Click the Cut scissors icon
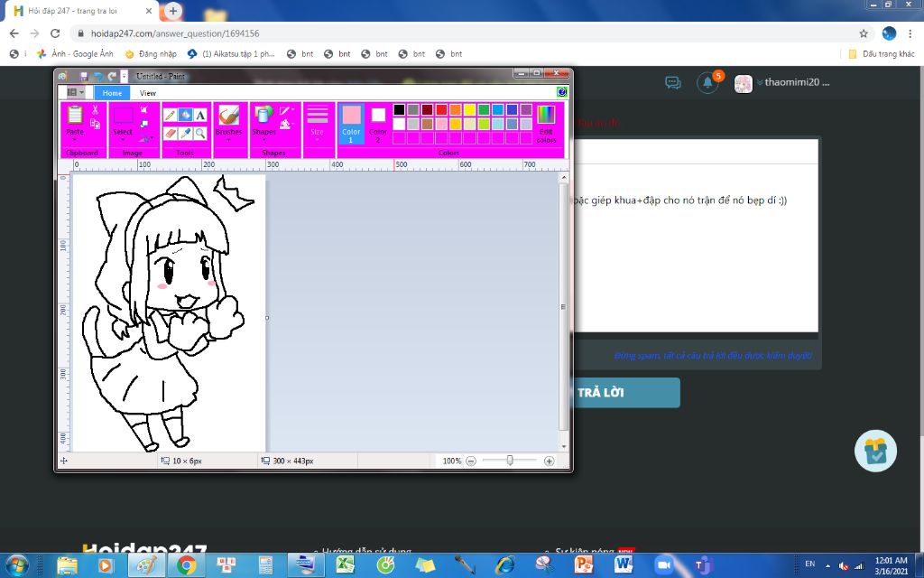924x578 pixels. pos(95,109)
